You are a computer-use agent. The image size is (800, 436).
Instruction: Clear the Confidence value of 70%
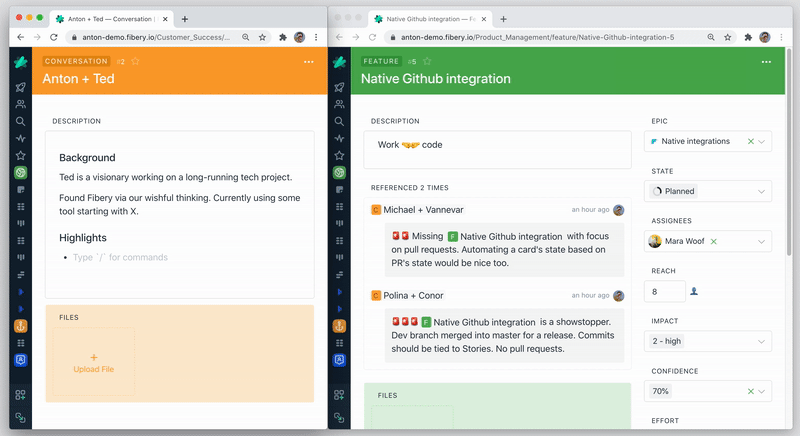[750, 391]
